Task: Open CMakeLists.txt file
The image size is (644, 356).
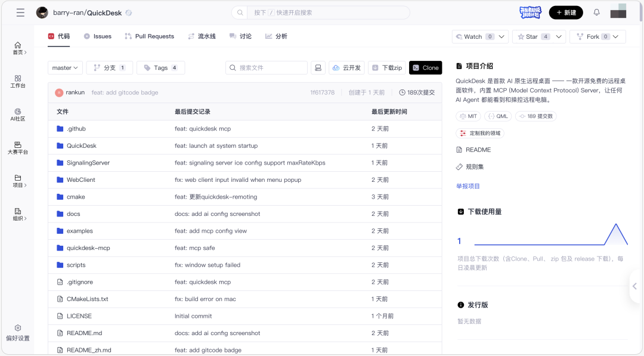Action: pyautogui.click(x=88, y=299)
